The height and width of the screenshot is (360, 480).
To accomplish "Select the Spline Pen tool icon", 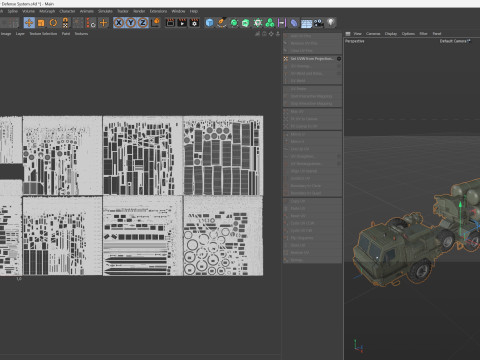I will point(222,23).
